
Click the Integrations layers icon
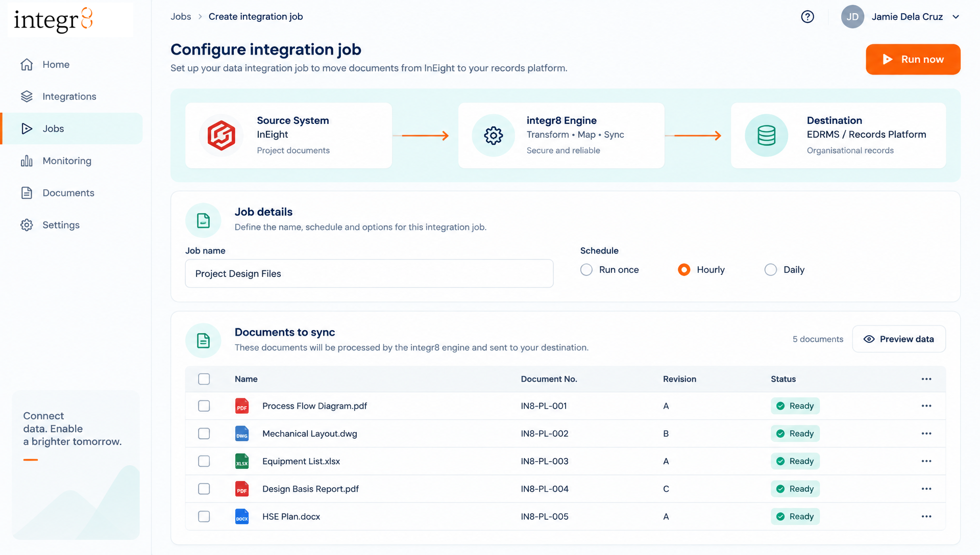point(27,96)
